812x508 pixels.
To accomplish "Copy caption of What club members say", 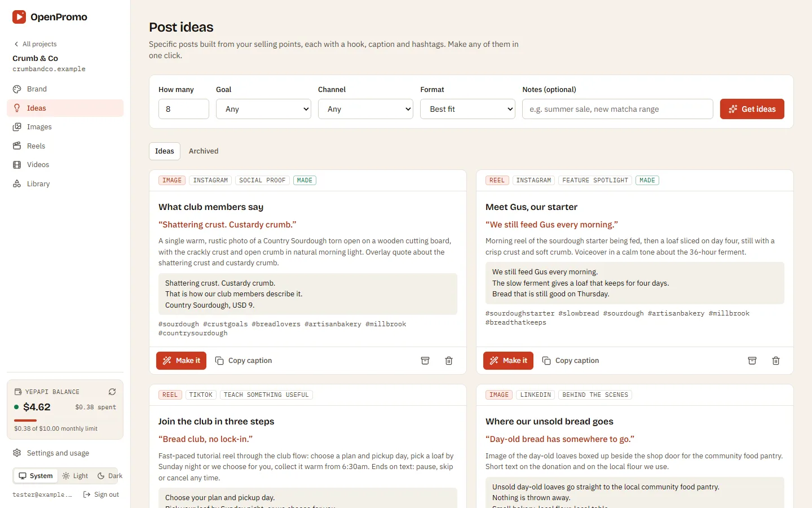I will click(x=244, y=361).
